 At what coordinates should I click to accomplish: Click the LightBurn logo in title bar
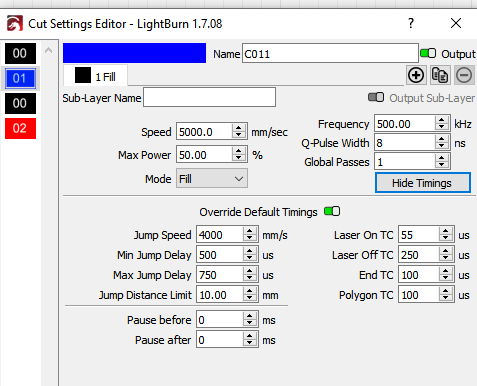(15, 24)
